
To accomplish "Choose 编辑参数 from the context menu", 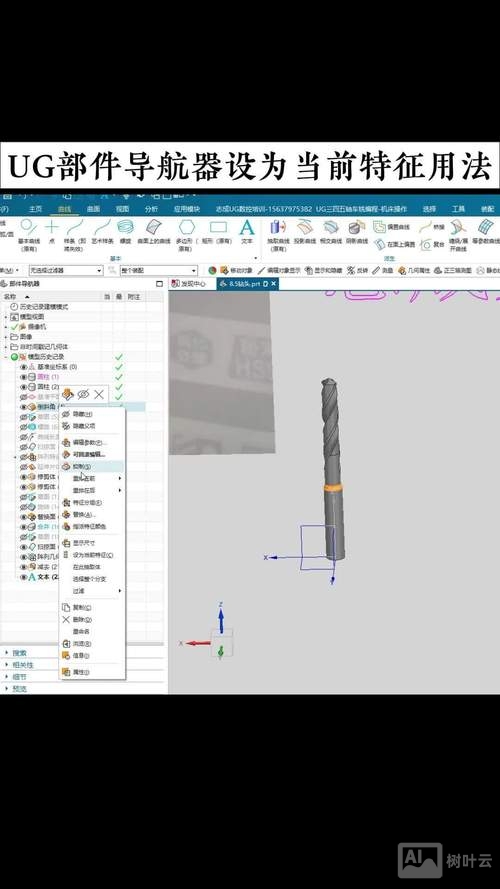I will [92, 442].
